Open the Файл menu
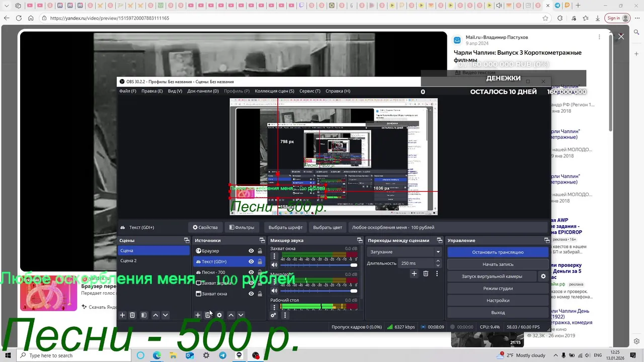Screen dimensions: 644x362 tap(128, 91)
